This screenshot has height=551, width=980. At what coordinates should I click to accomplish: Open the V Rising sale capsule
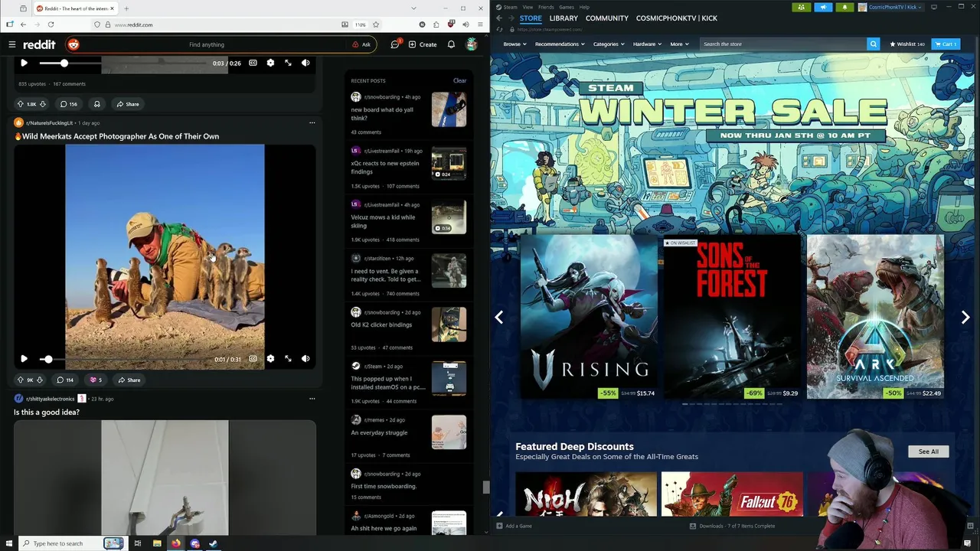tap(589, 317)
